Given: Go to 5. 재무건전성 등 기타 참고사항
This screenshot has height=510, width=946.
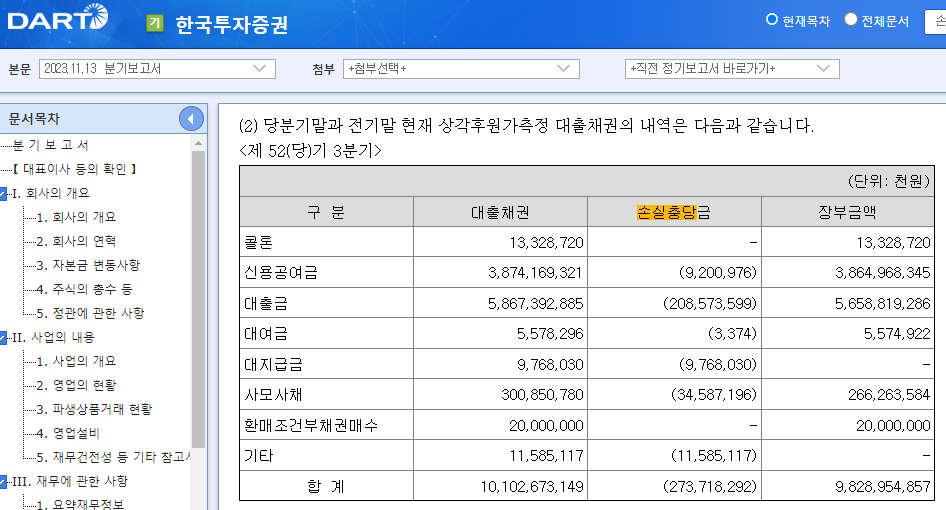Looking at the screenshot, I should (113, 457).
